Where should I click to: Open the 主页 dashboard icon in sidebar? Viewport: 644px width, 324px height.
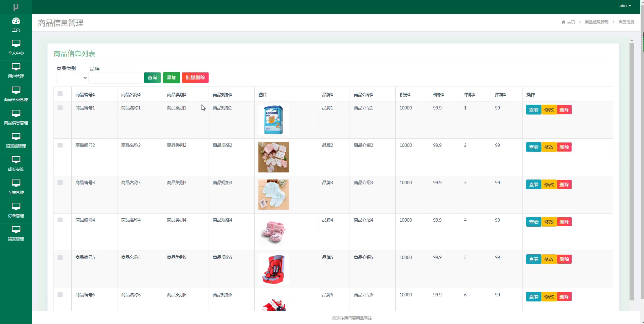(16, 21)
